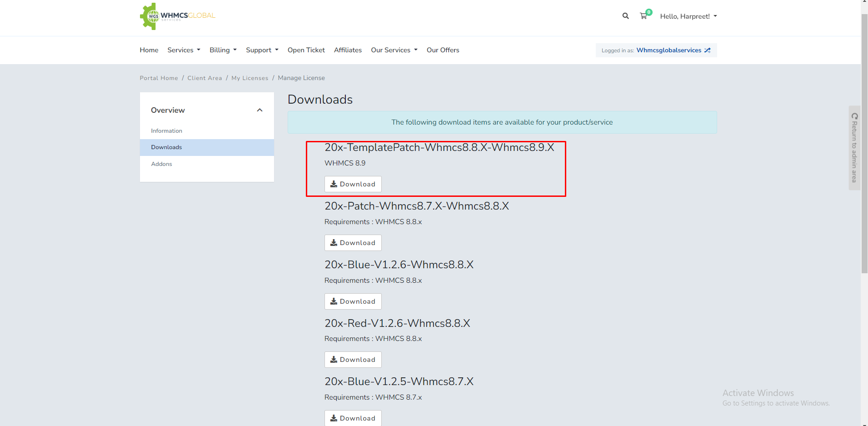Download the 20x-Patch-Whmcs8.7.X-Whmcs8.8.X file
868x426 pixels.
[353, 243]
